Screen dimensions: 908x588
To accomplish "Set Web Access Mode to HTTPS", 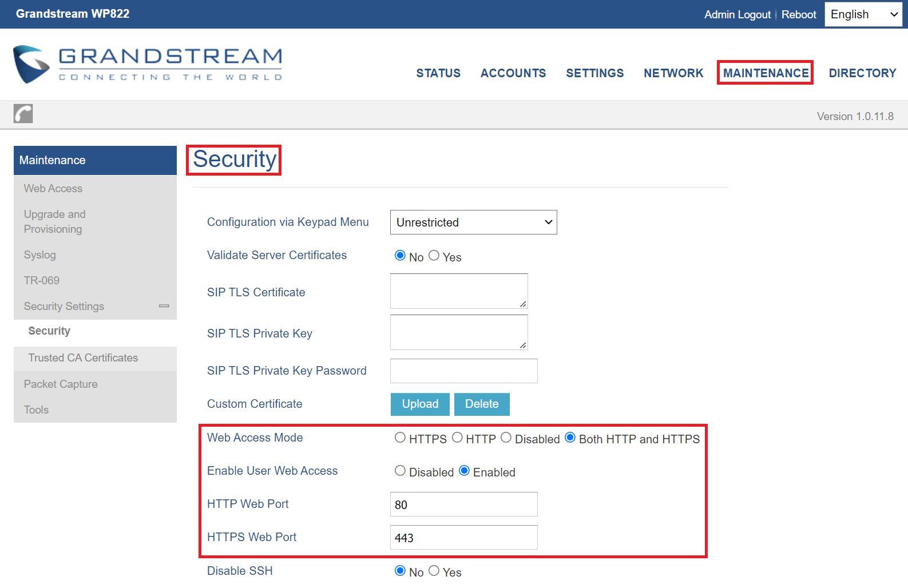I will click(400, 438).
